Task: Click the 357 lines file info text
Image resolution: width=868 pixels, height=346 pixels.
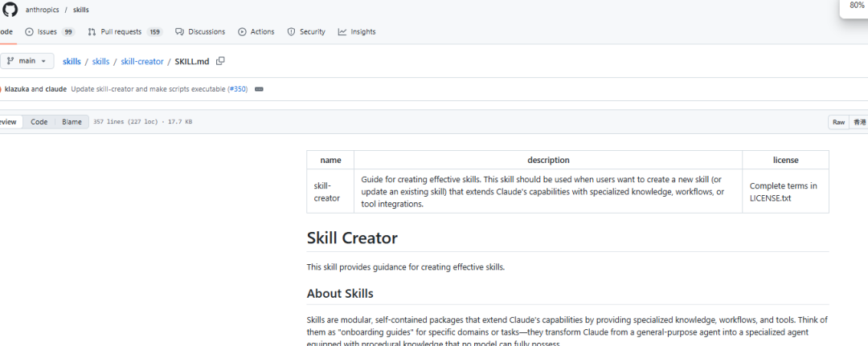Action: pyautogui.click(x=143, y=121)
